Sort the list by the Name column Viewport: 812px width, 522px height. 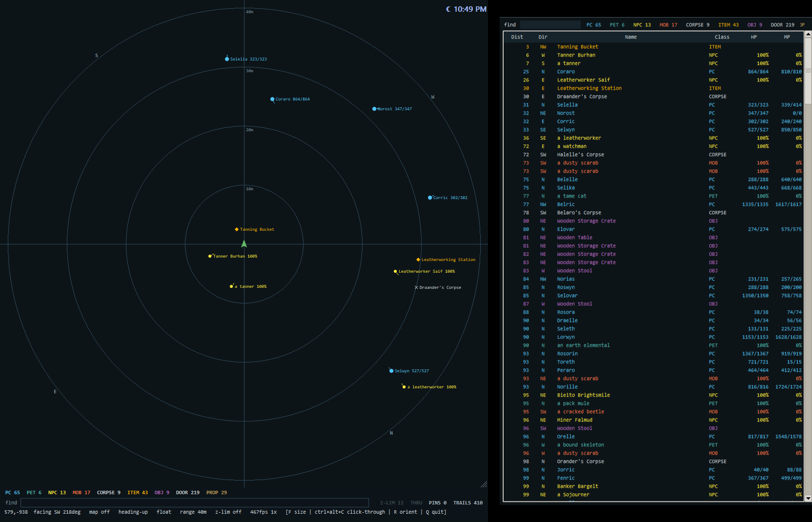point(630,37)
